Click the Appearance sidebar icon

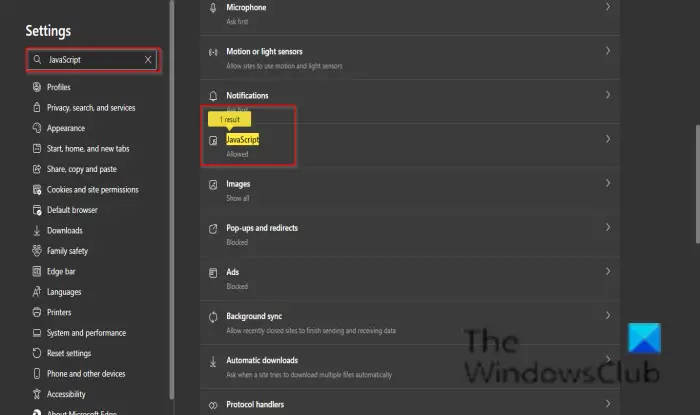(x=37, y=128)
